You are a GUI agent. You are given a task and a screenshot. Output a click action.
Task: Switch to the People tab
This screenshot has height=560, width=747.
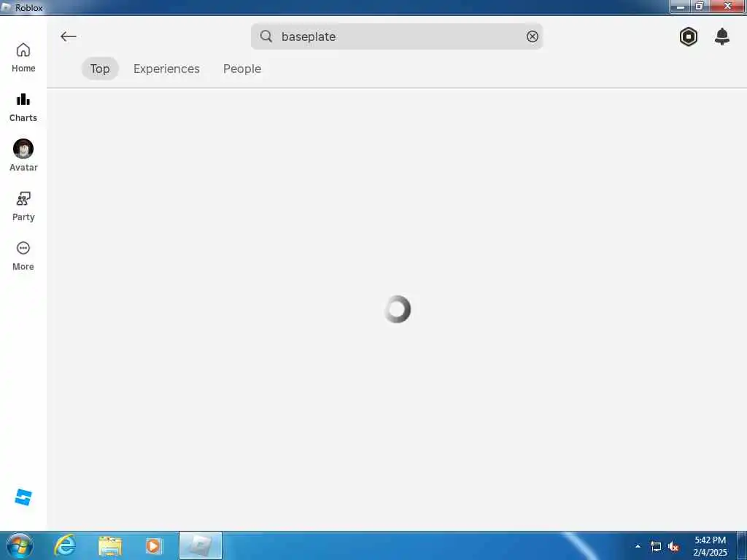(242, 69)
